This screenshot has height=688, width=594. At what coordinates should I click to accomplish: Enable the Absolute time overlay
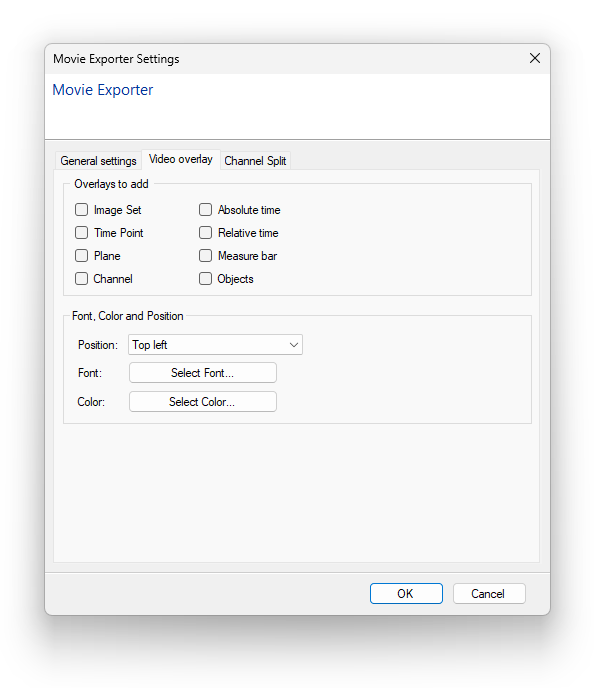[205, 210]
